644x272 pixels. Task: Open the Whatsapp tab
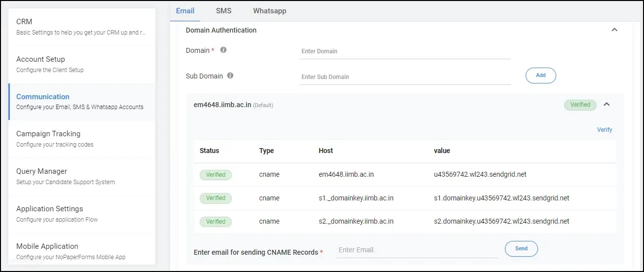269,11
